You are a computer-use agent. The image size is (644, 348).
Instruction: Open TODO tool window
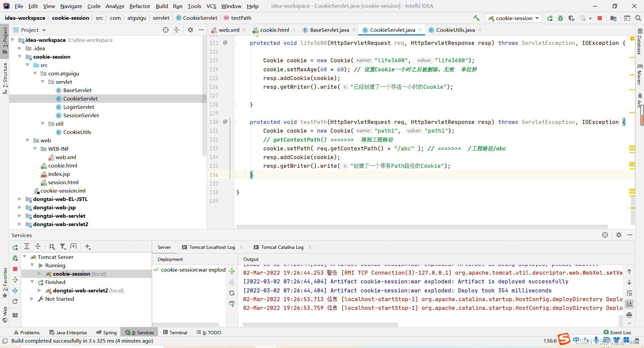(x=209, y=333)
